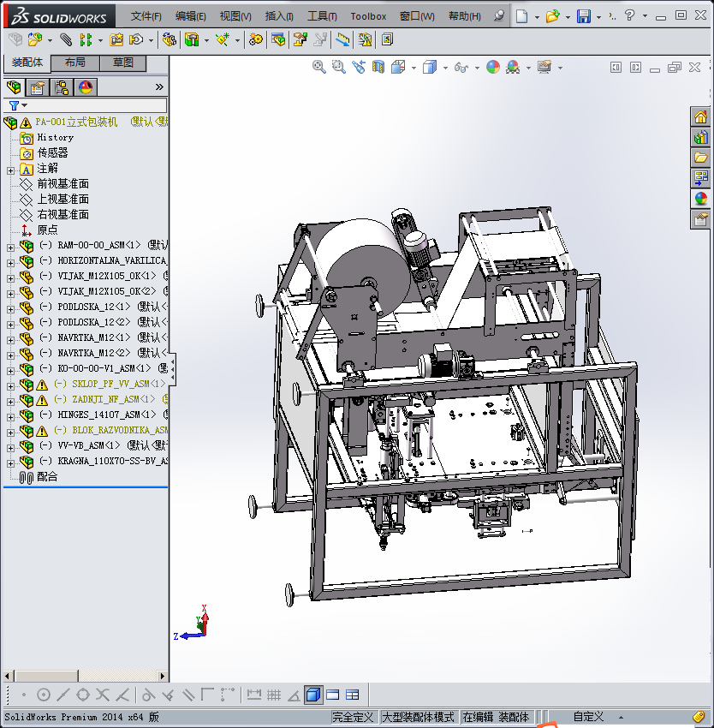The width and height of the screenshot is (714, 728).
Task: Expand the 注解 annotations folder
Action: click(10, 170)
